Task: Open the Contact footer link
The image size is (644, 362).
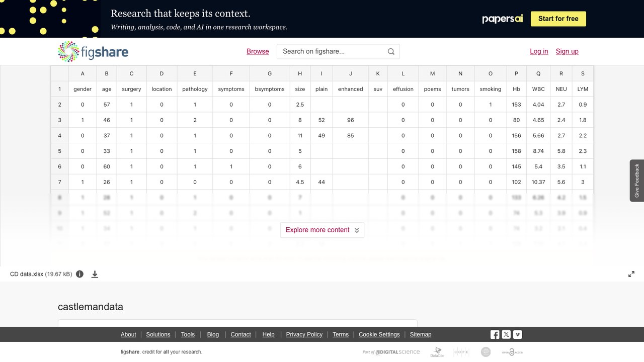Action: (240, 334)
